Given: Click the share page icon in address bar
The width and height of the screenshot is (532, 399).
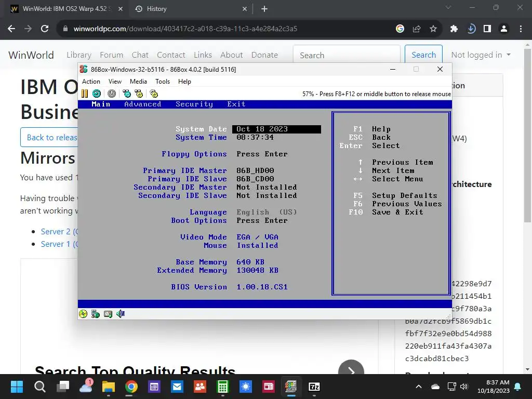Looking at the screenshot, I should point(417,29).
